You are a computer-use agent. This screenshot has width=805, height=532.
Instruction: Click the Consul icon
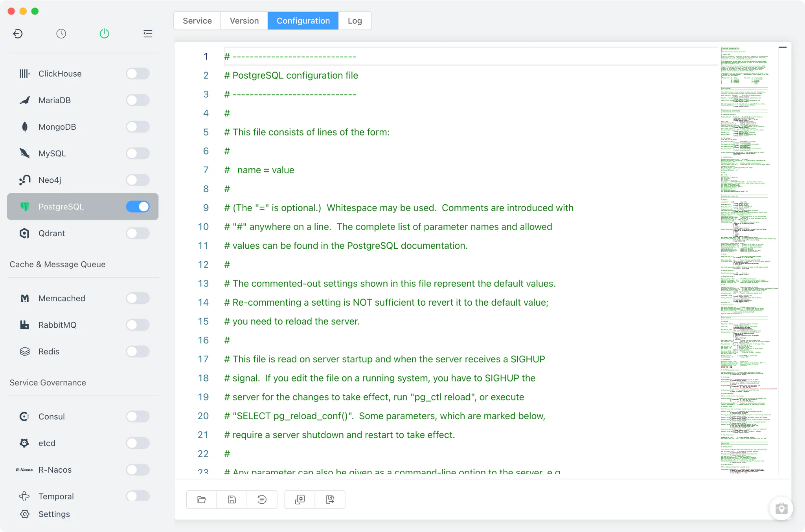[x=24, y=416]
